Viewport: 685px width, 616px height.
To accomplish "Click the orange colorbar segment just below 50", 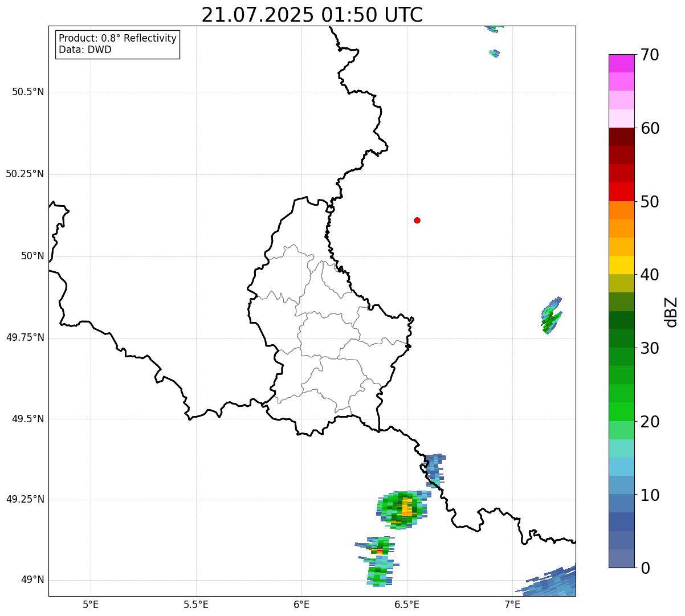I will [x=622, y=210].
